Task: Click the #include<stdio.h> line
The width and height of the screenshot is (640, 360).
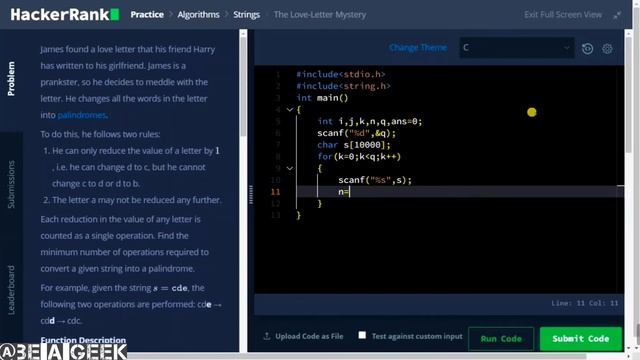Action: pyautogui.click(x=341, y=74)
